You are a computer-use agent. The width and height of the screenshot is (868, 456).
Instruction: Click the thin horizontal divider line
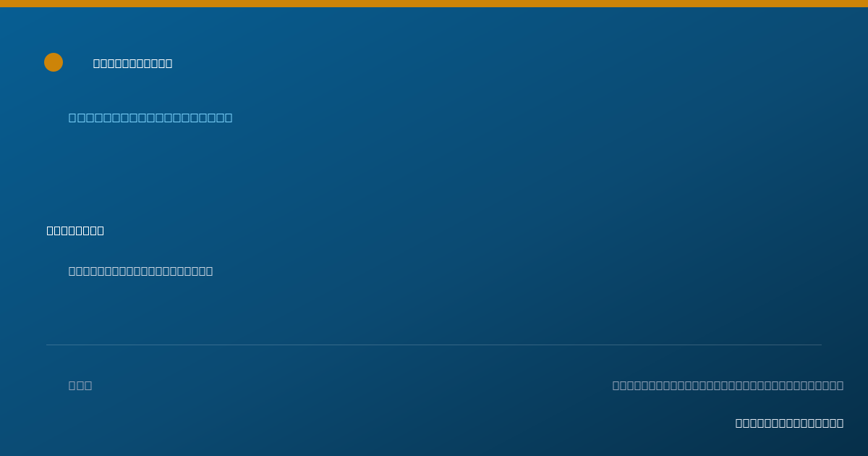tap(434, 345)
